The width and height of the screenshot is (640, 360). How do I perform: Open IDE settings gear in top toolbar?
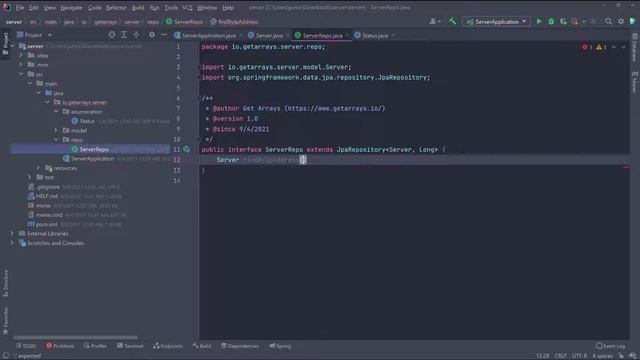[x=621, y=21]
